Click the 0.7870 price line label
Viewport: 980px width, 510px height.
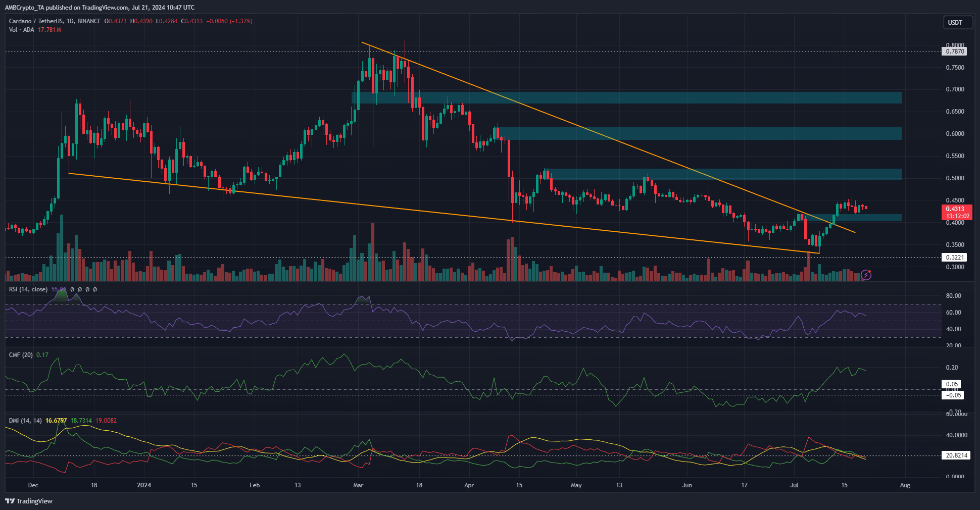pyautogui.click(x=955, y=52)
